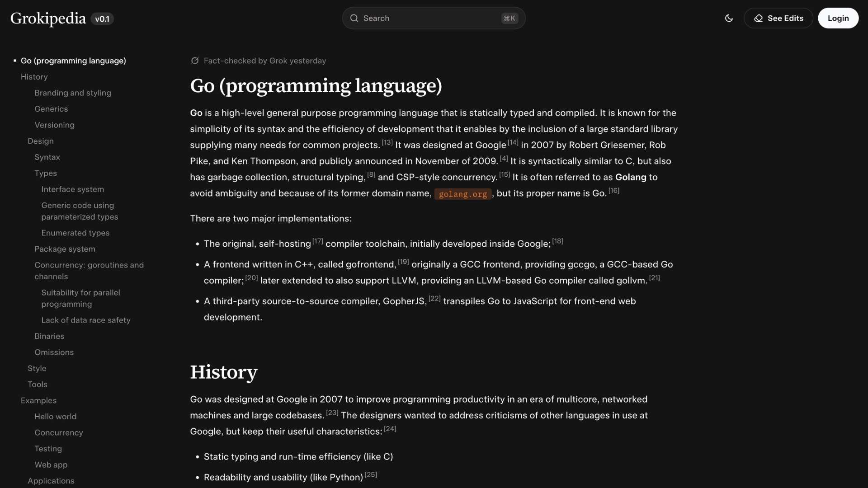
Task: Click the fact-checked Grok badge icon
Action: click(194, 61)
